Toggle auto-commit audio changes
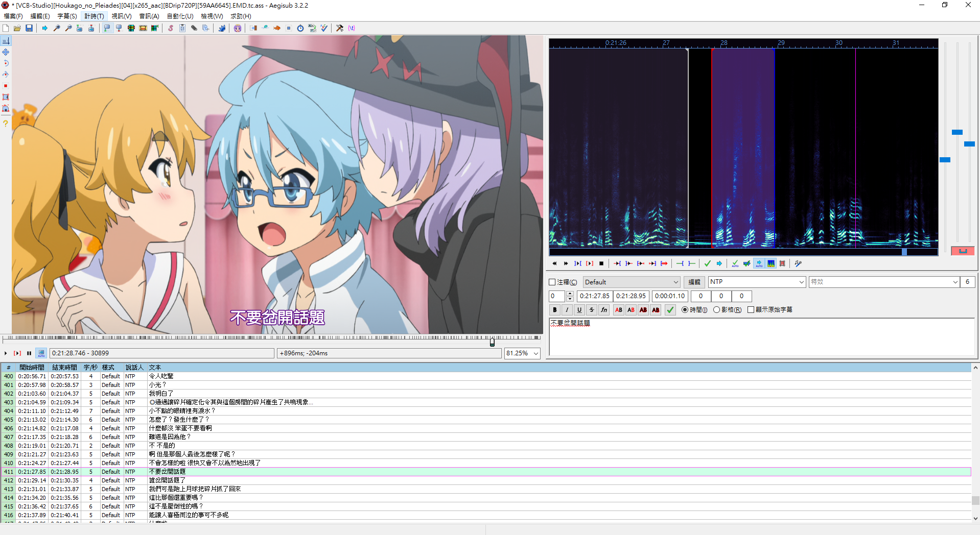Screen dimensions: 980x535 735,263
